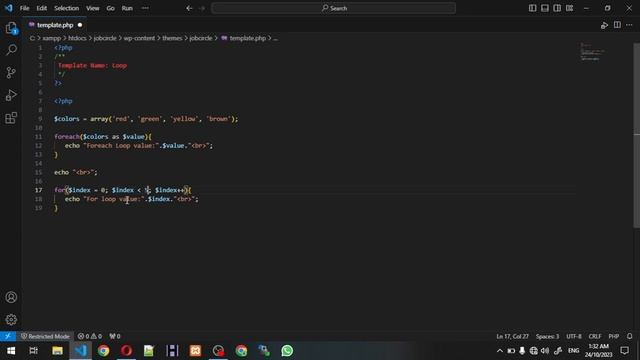Image resolution: width=640 pixels, height=360 pixels.
Task: Click the foreach keyword on line 11
Action: (x=67, y=137)
